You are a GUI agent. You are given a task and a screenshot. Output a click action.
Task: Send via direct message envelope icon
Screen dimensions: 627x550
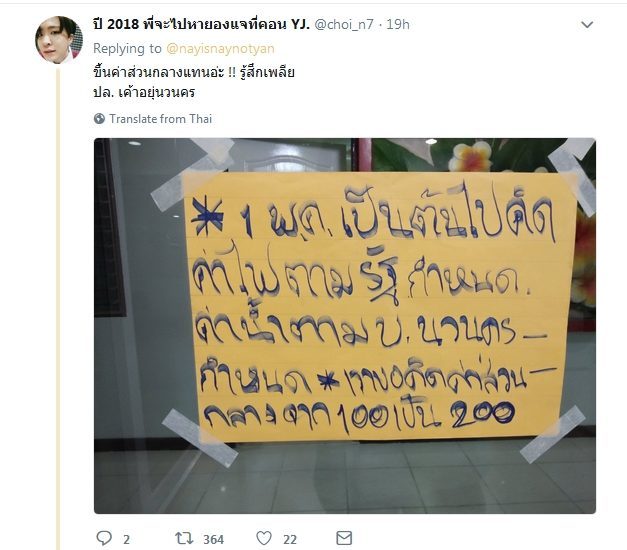tap(344, 538)
